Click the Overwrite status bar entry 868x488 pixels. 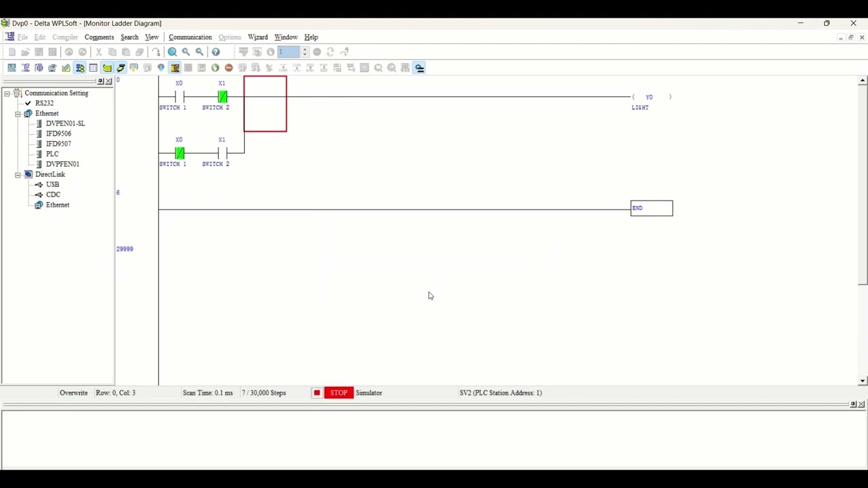[x=73, y=393]
